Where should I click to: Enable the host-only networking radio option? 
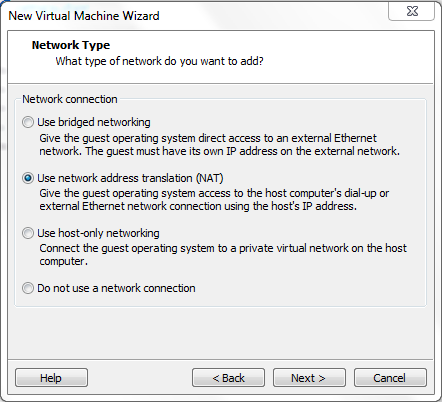tap(28, 233)
